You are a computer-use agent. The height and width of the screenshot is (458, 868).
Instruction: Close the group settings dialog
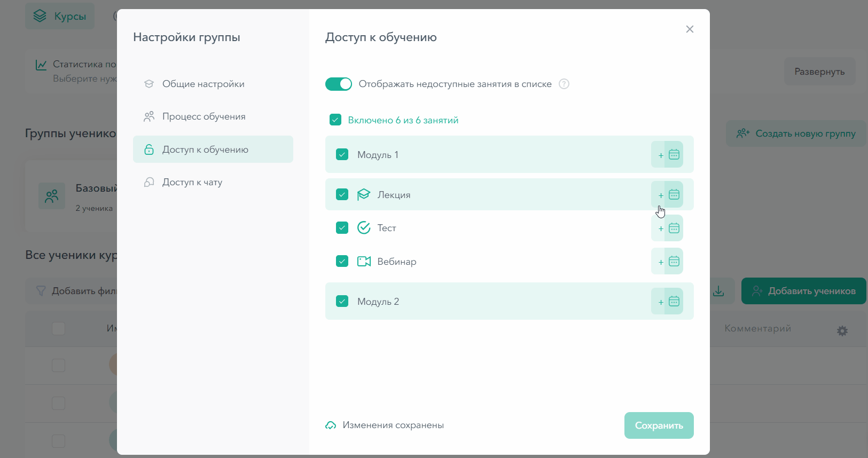coord(690,29)
